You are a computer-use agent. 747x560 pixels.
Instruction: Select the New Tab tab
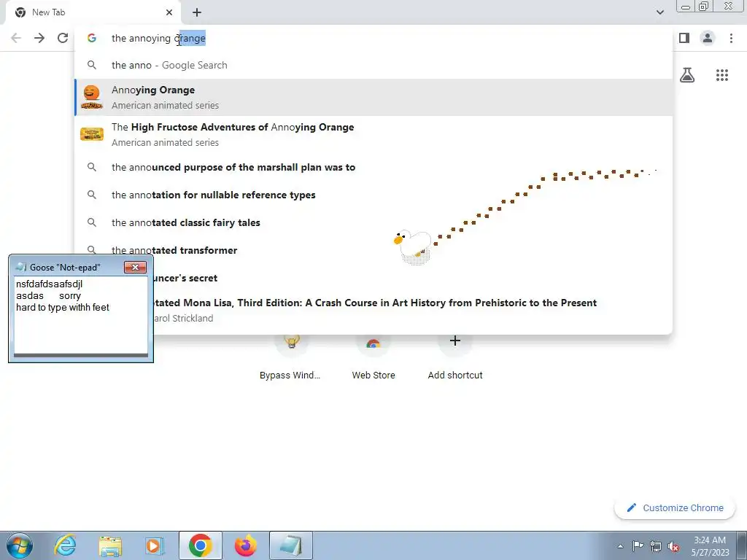(93, 12)
